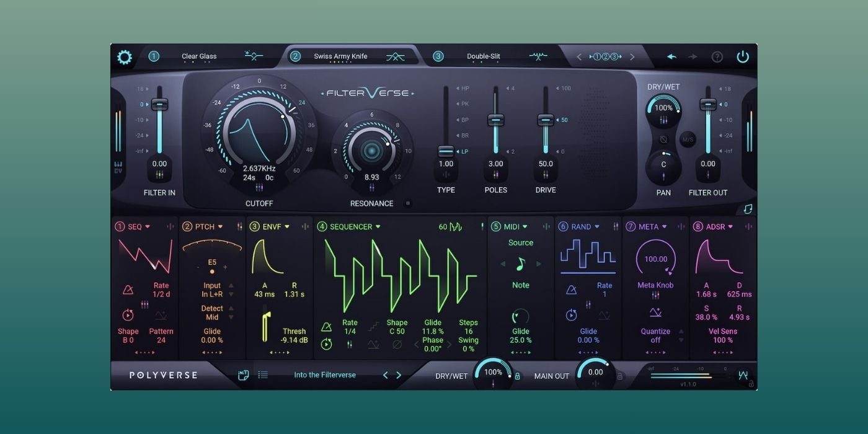The height and width of the screenshot is (434, 868).
Task: Open the PTCH module type dropdown
Action: tap(220, 227)
